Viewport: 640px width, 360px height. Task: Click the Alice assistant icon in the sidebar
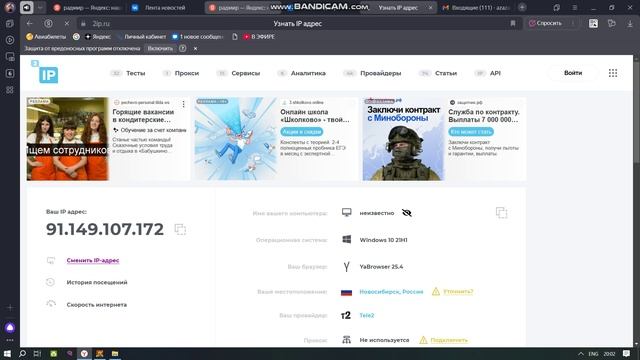(x=10, y=327)
